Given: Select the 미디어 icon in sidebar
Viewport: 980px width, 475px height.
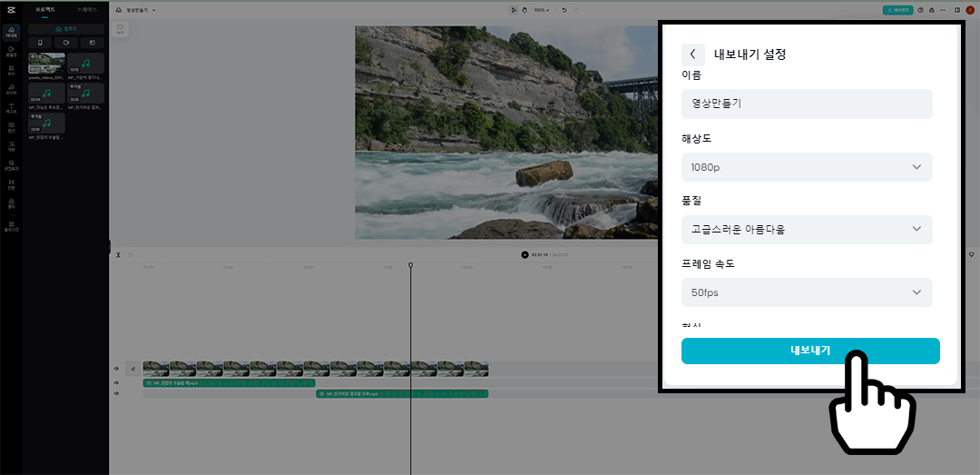Looking at the screenshot, I should [11, 33].
